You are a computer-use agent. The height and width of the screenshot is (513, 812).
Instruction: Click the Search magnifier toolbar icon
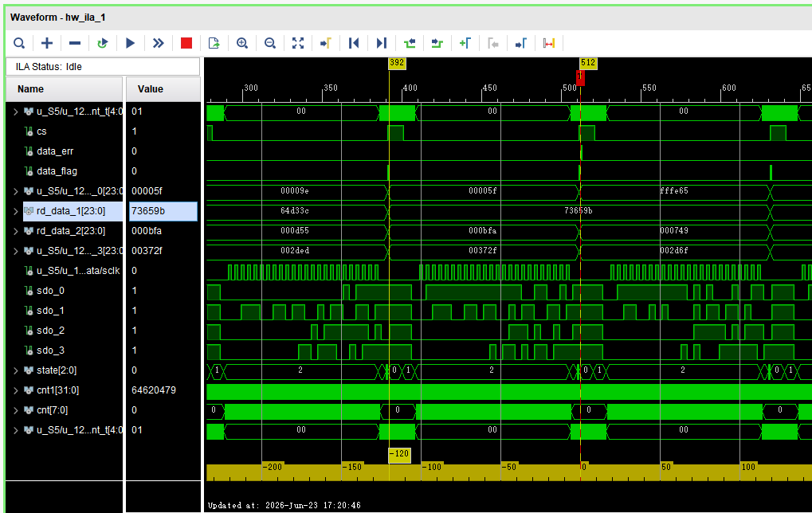[x=19, y=43]
